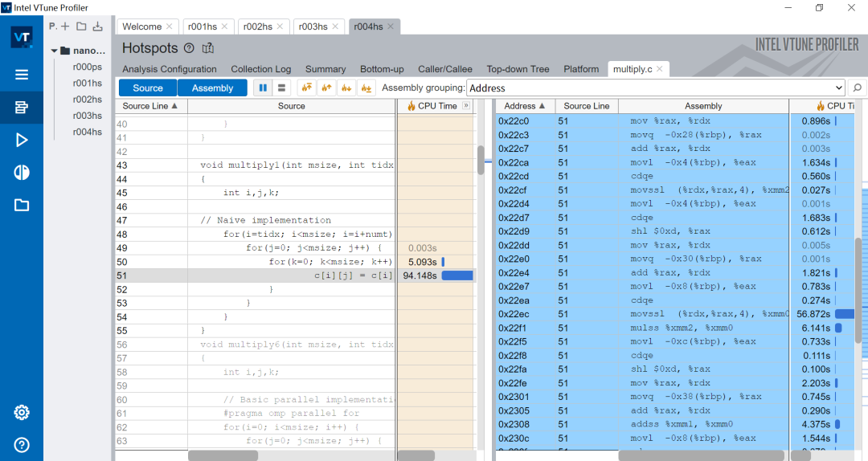
Task: Switch to the r001hs result tab
Action: 203,27
